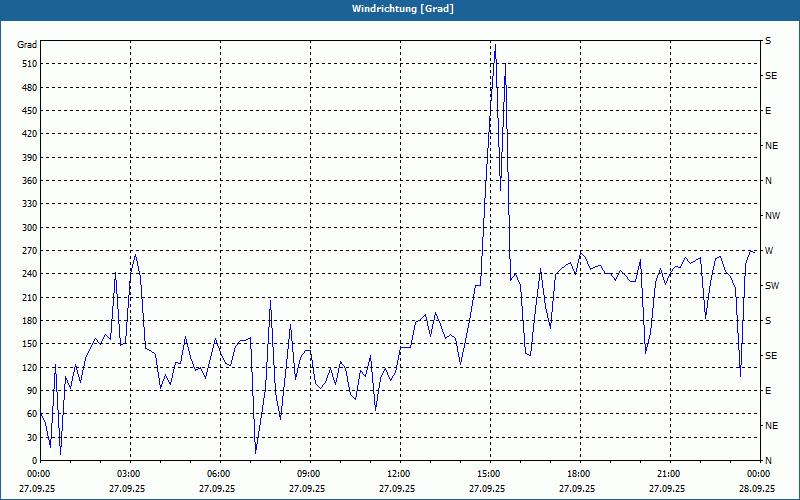
Task: Click the 180 y-axis label
Action: [x=29, y=321]
